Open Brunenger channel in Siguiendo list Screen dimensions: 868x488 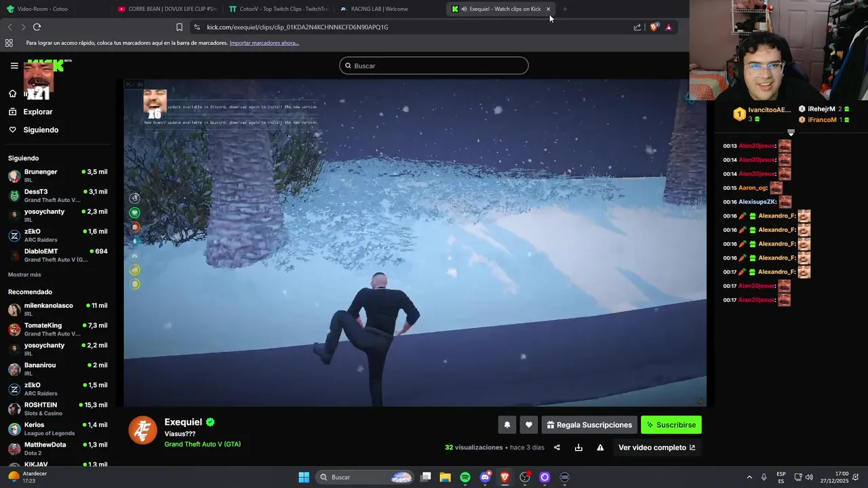coord(58,176)
